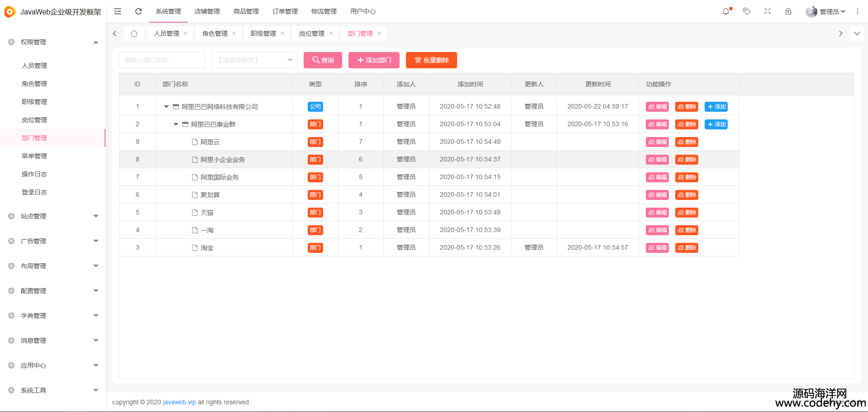Close the 人员管理 tab

[186, 33]
